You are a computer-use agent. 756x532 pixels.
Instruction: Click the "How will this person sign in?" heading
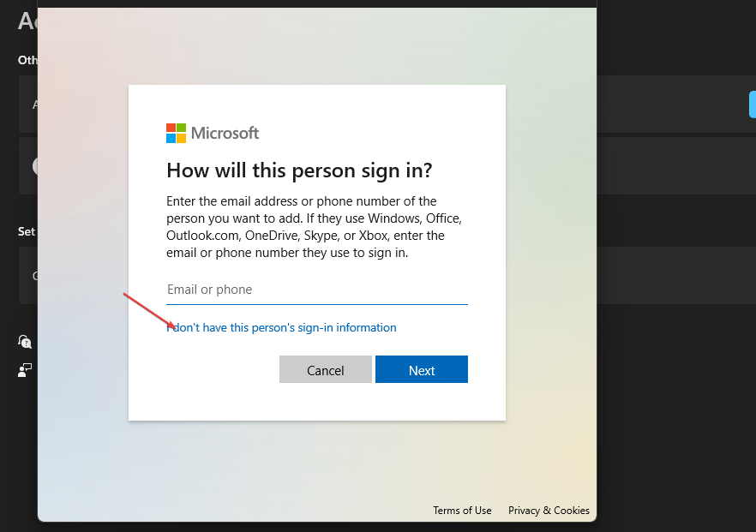pos(299,170)
